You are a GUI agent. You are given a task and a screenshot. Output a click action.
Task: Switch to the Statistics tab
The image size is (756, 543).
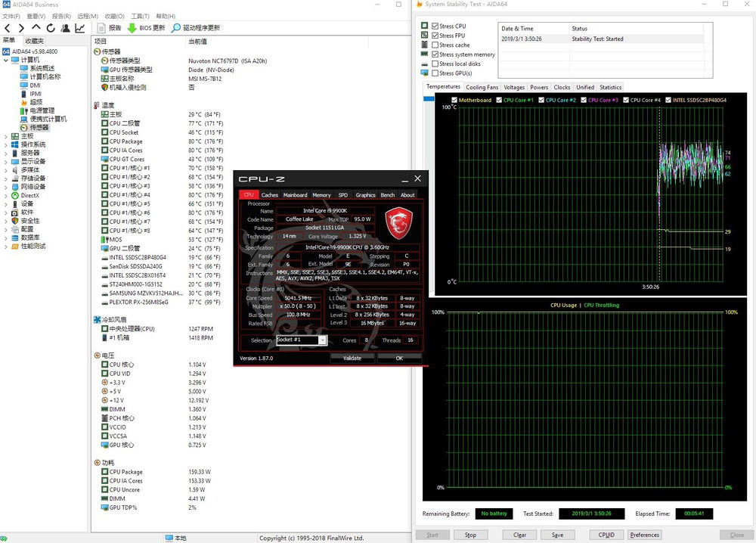(610, 87)
